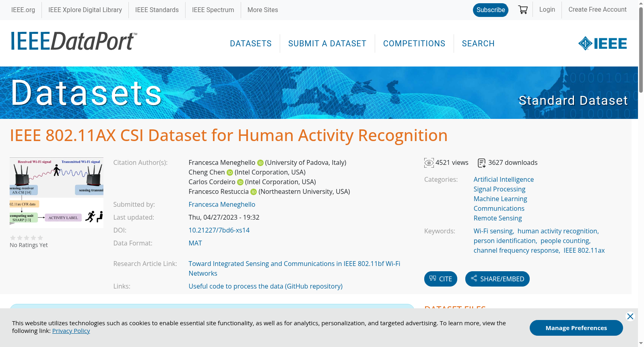
Task: Rate the dataset five stars
Action: (x=40, y=238)
